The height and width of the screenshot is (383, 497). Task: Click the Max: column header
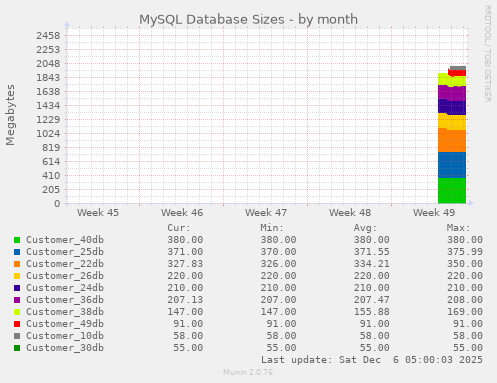[459, 228]
